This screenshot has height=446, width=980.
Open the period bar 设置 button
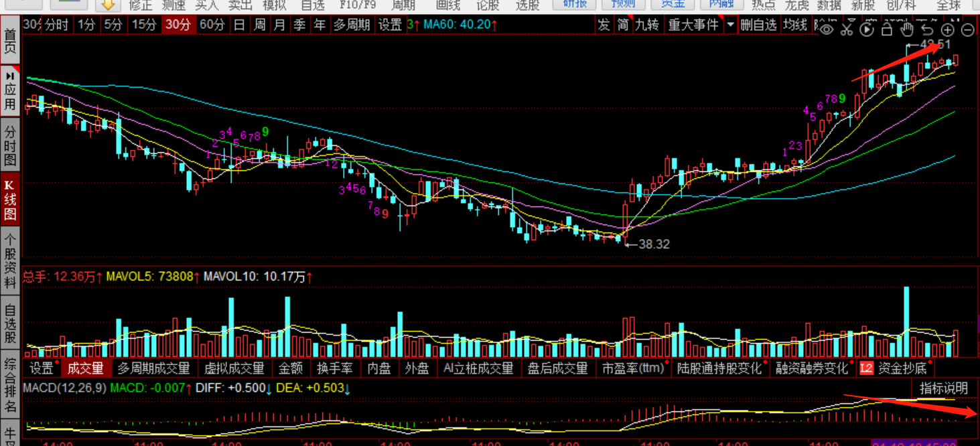pyautogui.click(x=391, y=25)
